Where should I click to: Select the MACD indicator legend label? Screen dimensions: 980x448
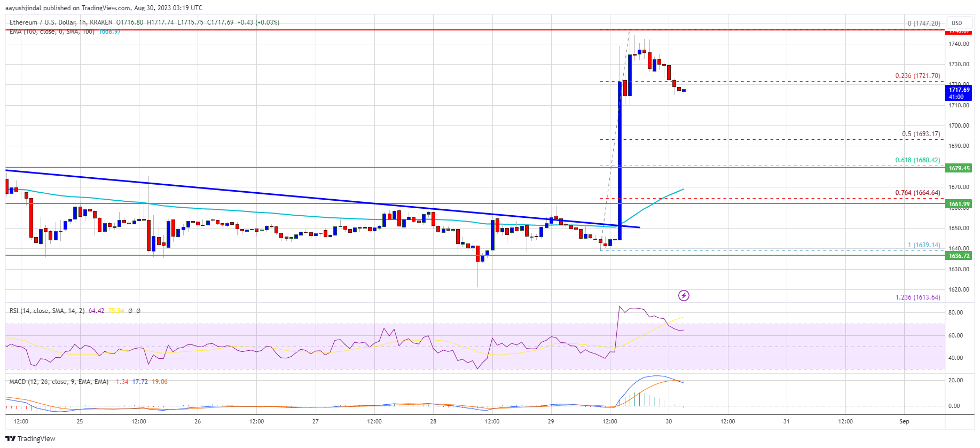coord(59,382)
